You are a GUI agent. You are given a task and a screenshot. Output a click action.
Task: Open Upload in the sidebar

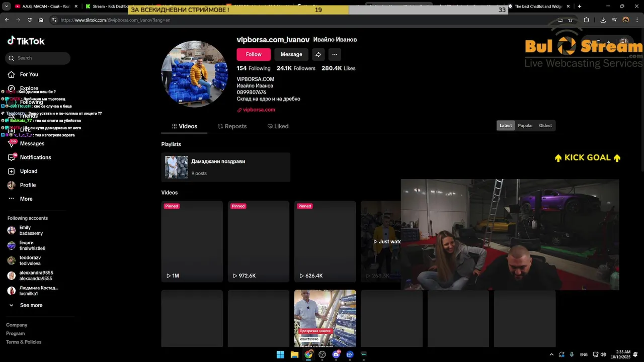[23, 171]
